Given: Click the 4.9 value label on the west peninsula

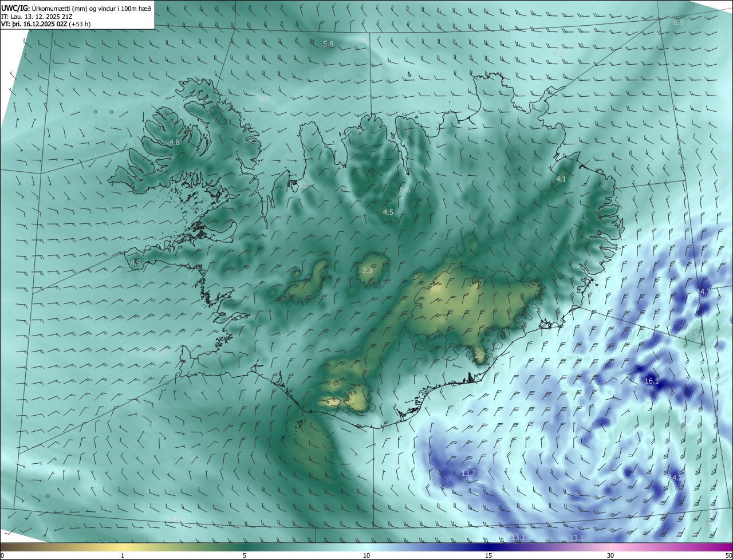Looking at the screenshot, I should 136,262.
